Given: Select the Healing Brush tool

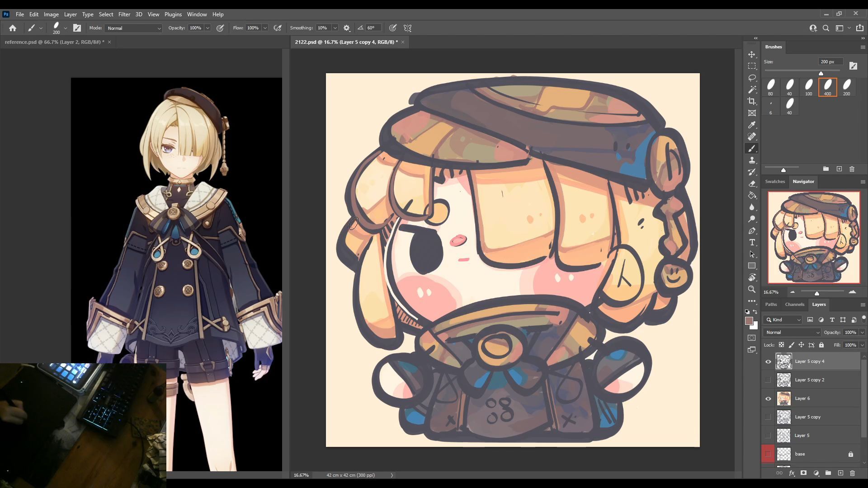Looking at the screenshot, I should [752, 136].
